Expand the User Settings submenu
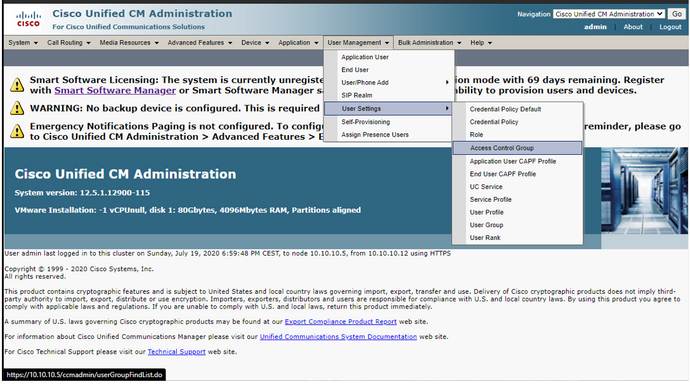The image size is (690, 384). (x=388, y=109)
